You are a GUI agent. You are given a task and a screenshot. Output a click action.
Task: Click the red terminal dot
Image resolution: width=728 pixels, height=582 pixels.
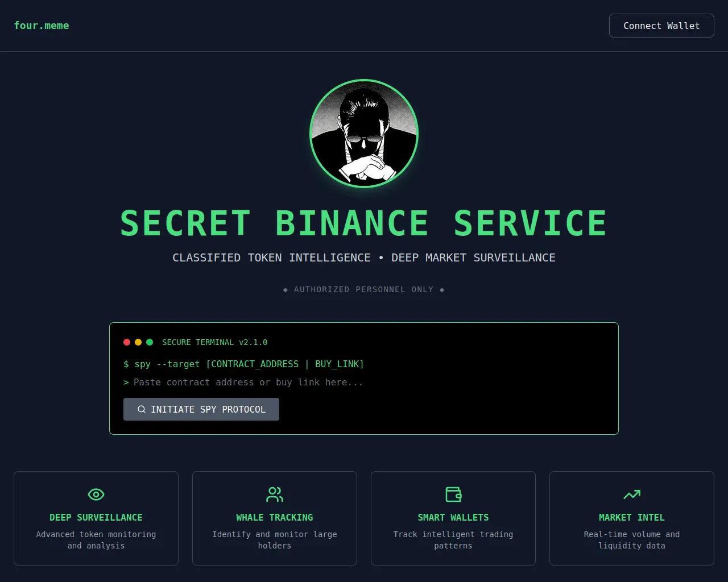(127, 342)
